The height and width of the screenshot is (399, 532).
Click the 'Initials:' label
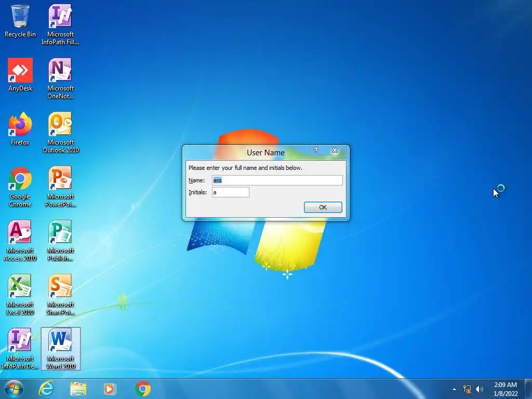[x=198, y=192]
